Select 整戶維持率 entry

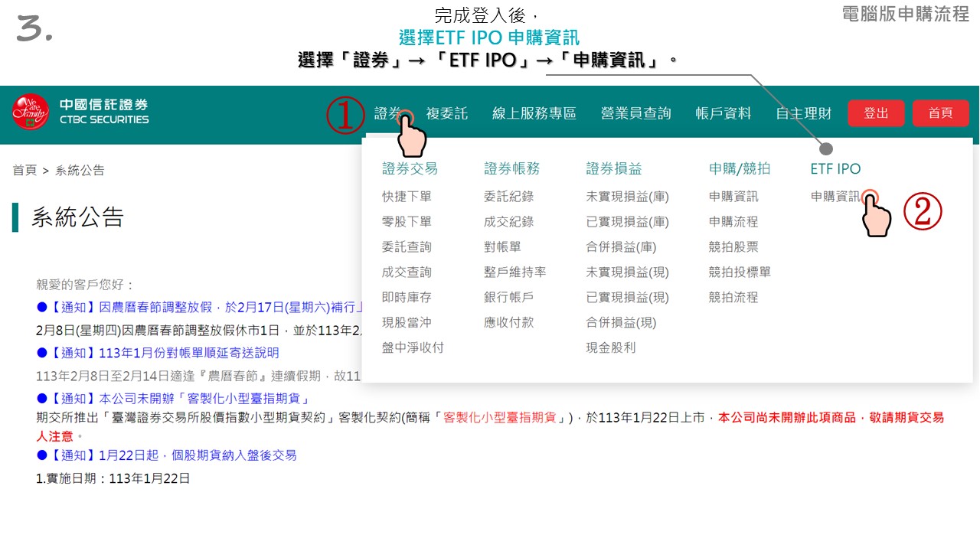pos(514,272)
